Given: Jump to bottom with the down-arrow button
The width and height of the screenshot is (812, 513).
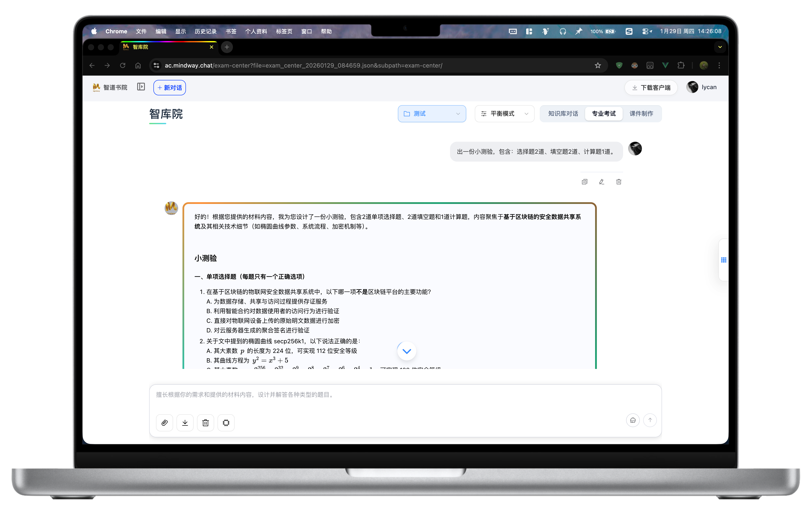Looking at the screenshot, I should click(x=407, y=351).
